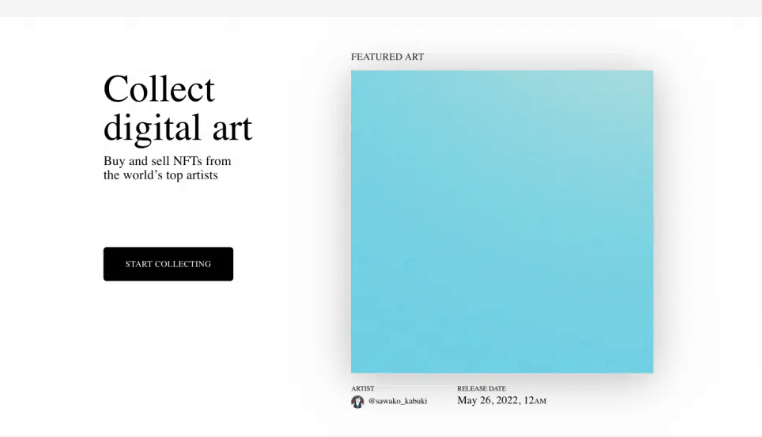Image resolution: width=762 pixels, height=437 pixels.
Task: Click the word COLLECTING on the black button
Action: [x=183, y=264]
